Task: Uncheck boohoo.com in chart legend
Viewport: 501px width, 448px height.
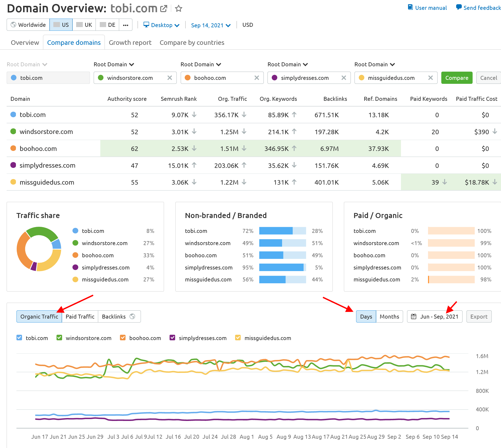Action: pos(123,338)
